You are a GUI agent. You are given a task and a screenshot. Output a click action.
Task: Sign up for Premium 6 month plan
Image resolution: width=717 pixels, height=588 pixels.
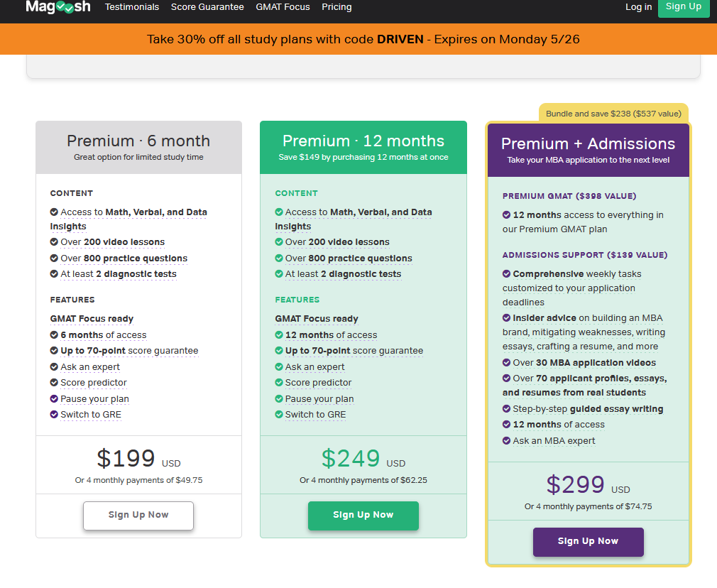tap(138, 515)
